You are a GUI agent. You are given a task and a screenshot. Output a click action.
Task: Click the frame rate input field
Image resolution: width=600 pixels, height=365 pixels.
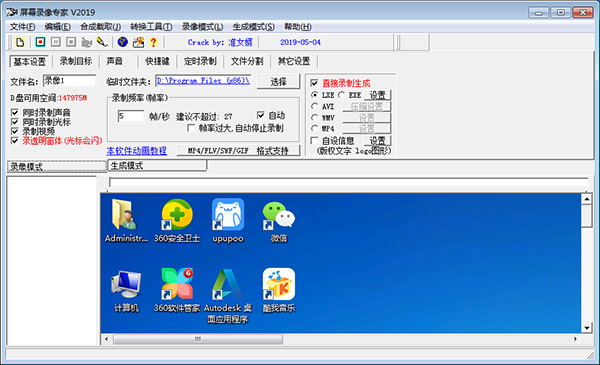point(131,116)
